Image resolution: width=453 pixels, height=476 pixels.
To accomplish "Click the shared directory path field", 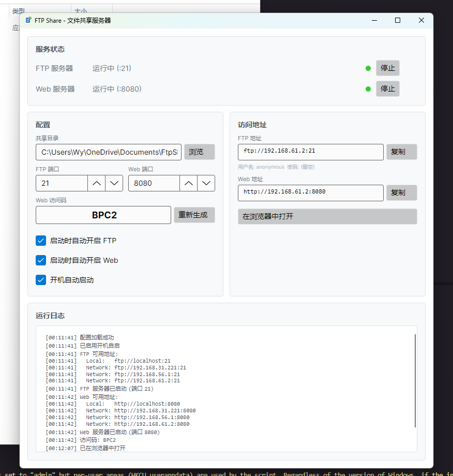I will coord(109,152).
